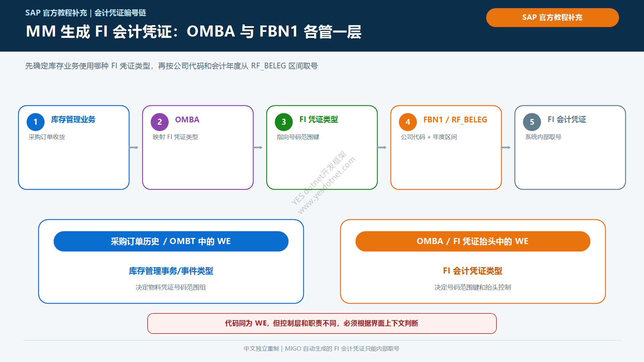This screenshot has width=644, height=362.
Task: Click the orange step 4 circle
Action: (x=408, y=122)
